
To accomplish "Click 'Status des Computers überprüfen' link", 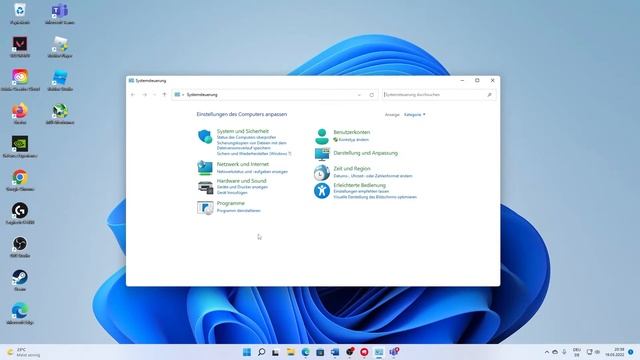I will tap(247, 138).
